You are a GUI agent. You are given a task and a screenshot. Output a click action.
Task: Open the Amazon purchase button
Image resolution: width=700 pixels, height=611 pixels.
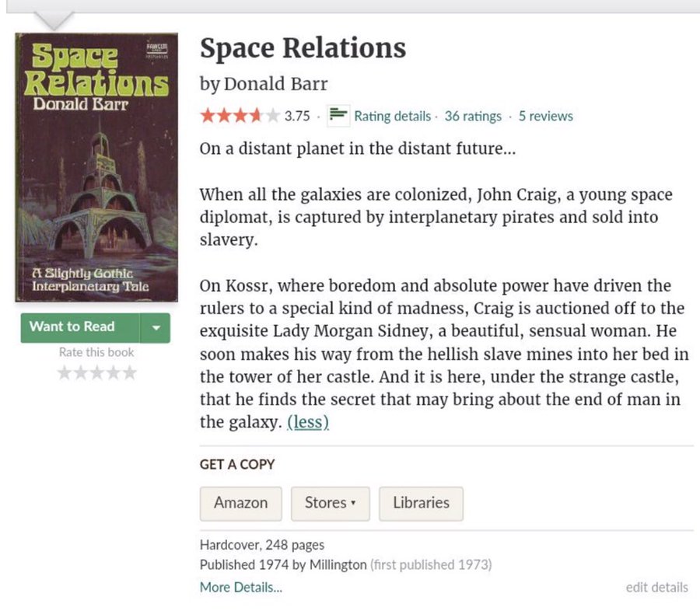pyautogui.click(x=240, y=503)
